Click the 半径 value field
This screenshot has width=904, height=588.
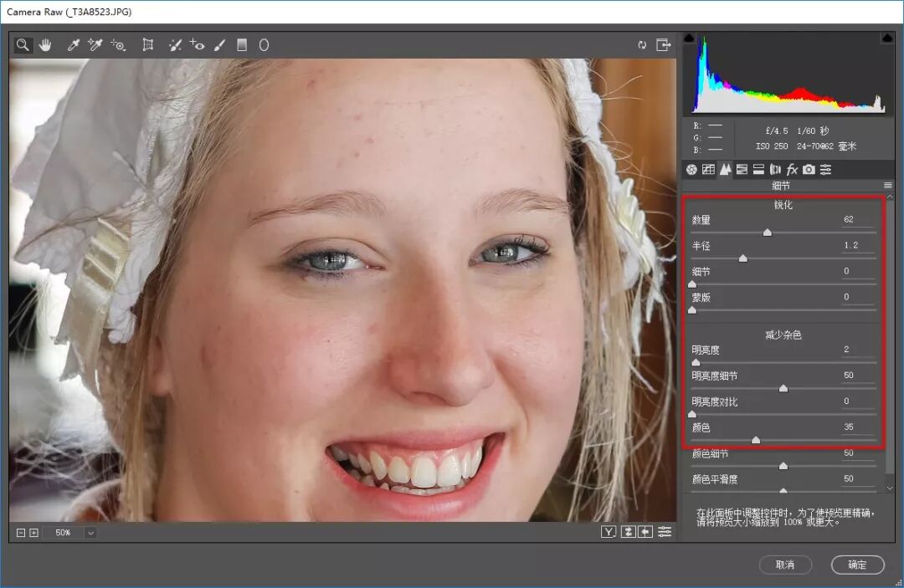pyautogui.click(x=855, y=245)
